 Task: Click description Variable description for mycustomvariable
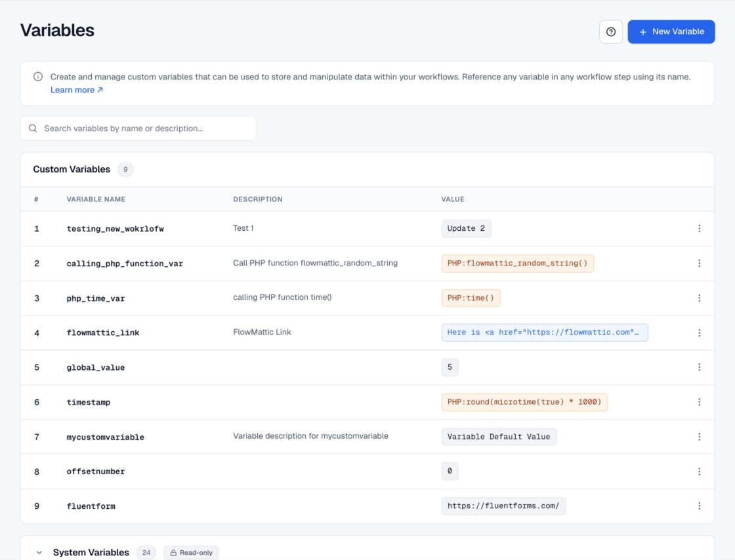click(311, 436)
